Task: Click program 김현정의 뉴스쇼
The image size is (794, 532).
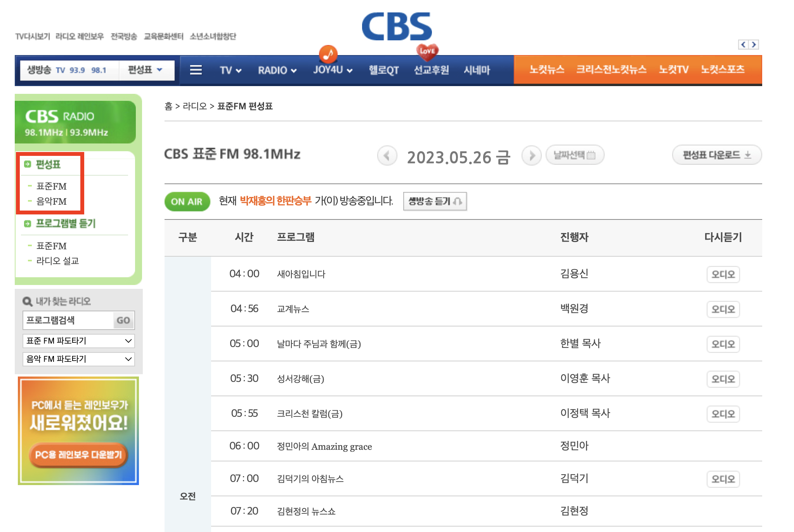Action: pyautogui.click(x=306, y=511)
